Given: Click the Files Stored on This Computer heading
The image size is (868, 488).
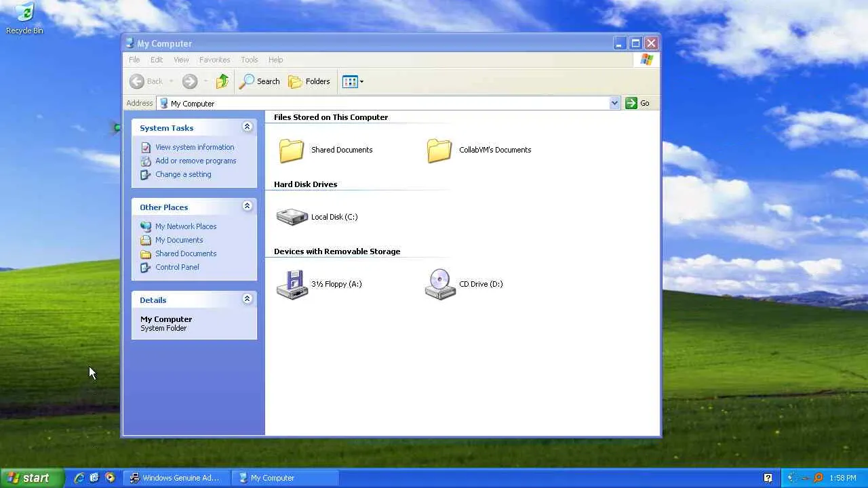Looking at the screenshot, I should (331, 117).
